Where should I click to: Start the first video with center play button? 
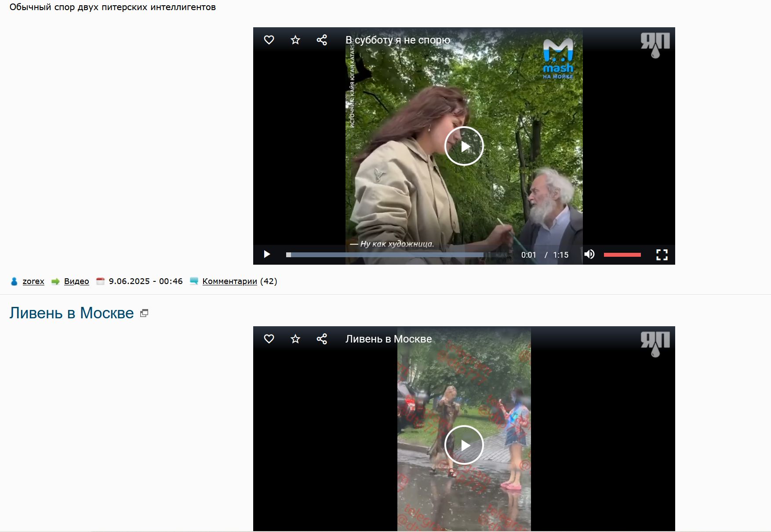click(464, 146)
